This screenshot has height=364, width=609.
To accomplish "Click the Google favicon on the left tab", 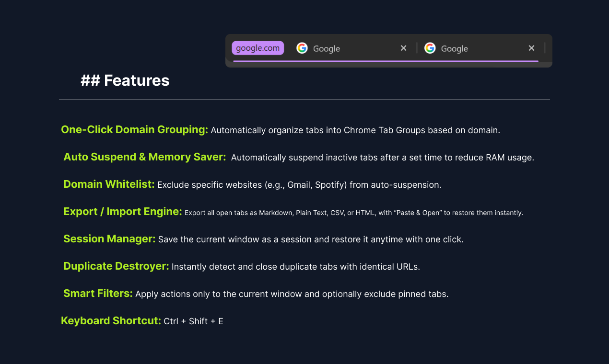I will [302, 48].
